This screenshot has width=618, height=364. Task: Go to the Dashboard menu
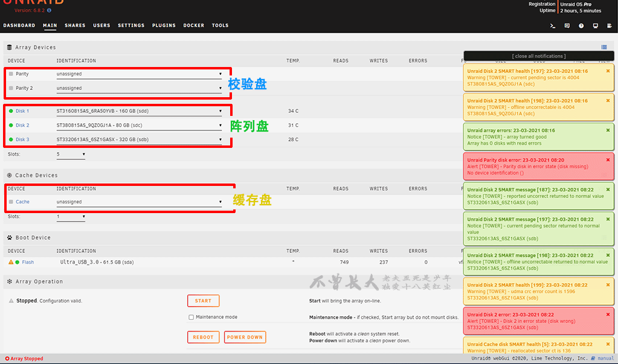[x=19, y=25]
